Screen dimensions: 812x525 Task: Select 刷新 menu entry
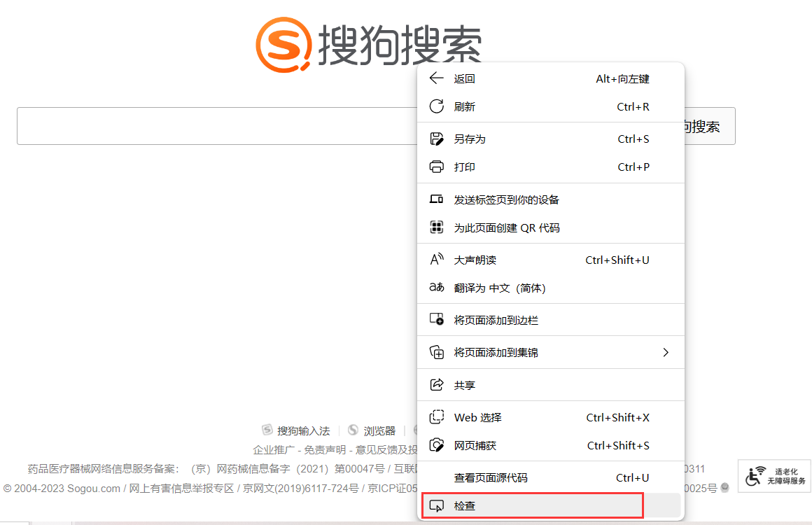(550, 106)
